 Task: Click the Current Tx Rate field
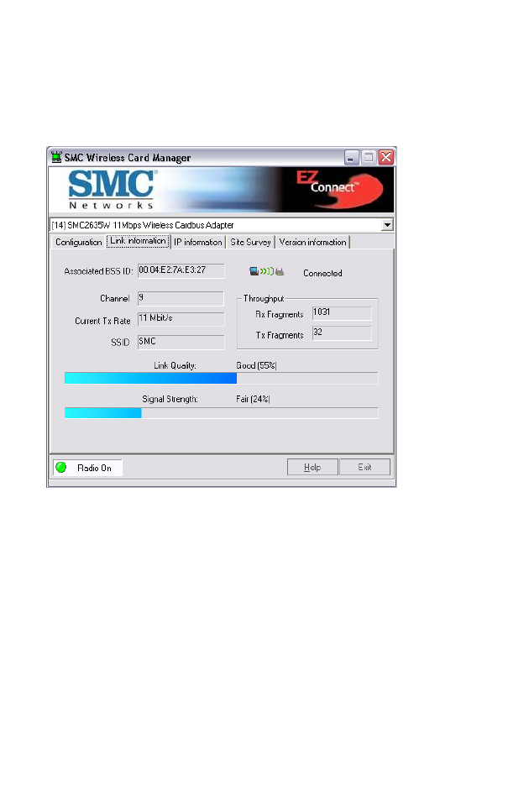[181, 319]
